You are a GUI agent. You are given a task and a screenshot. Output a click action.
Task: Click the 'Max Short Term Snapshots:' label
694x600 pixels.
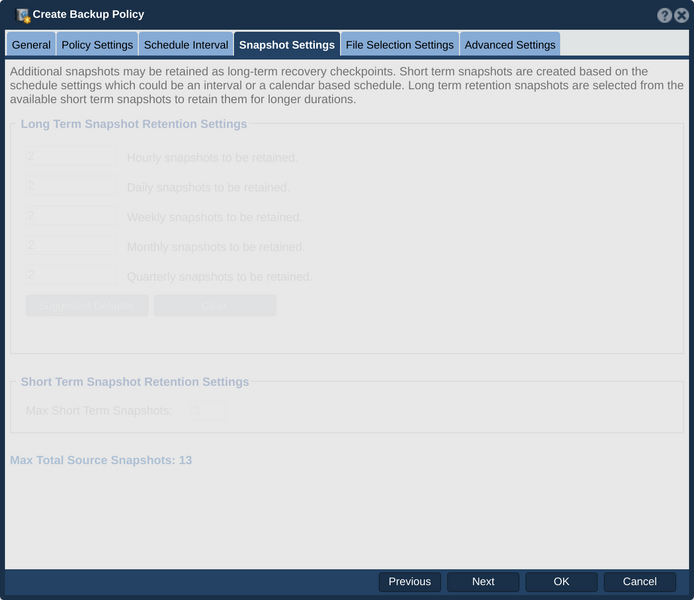pyautogui.click(x=99, y=411)
